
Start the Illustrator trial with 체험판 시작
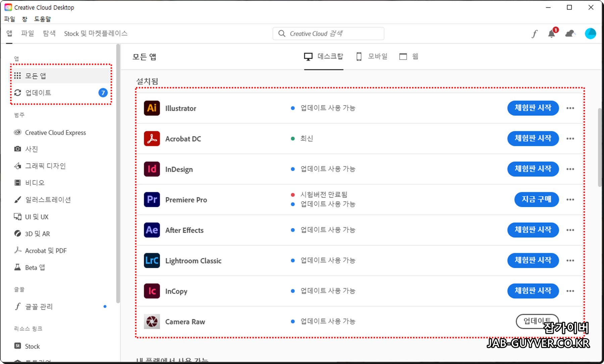coord(533,108)
